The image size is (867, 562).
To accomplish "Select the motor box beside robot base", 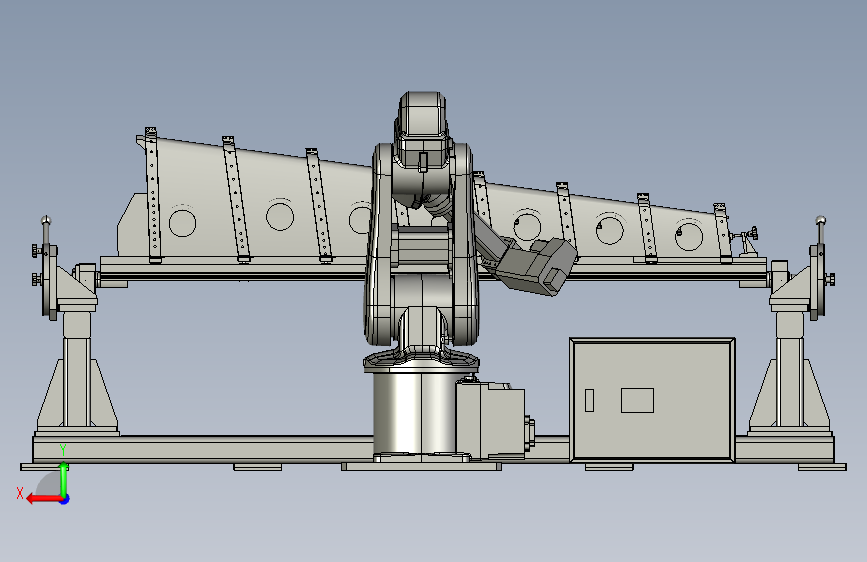I will 491,419.
